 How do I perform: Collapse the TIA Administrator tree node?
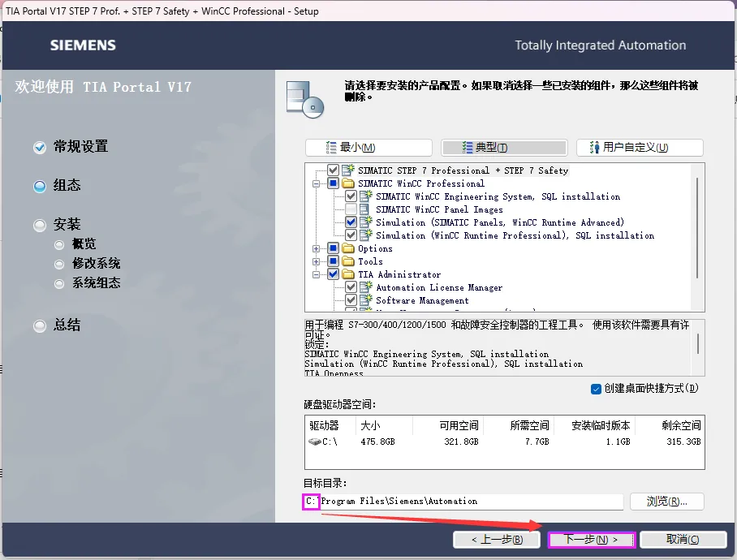[316, 274]
